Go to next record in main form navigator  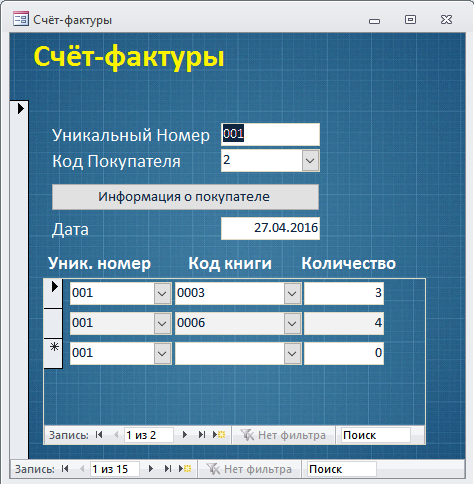151,469
